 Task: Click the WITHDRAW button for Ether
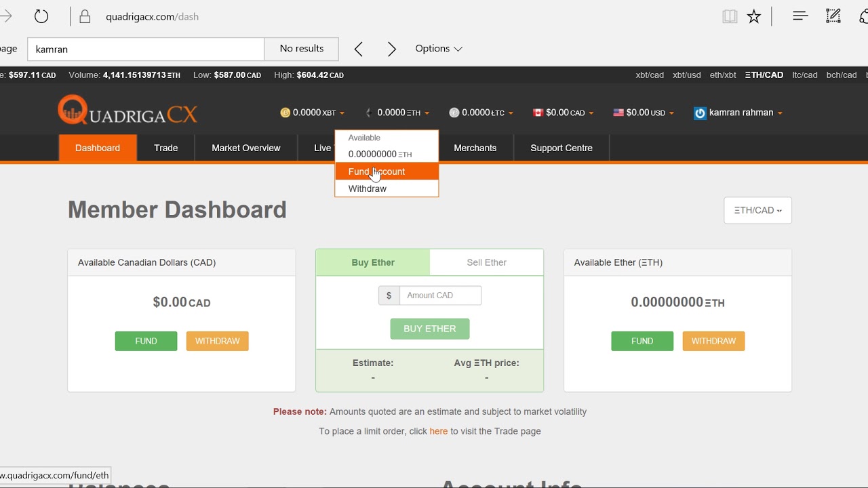(x=713, y=341)
